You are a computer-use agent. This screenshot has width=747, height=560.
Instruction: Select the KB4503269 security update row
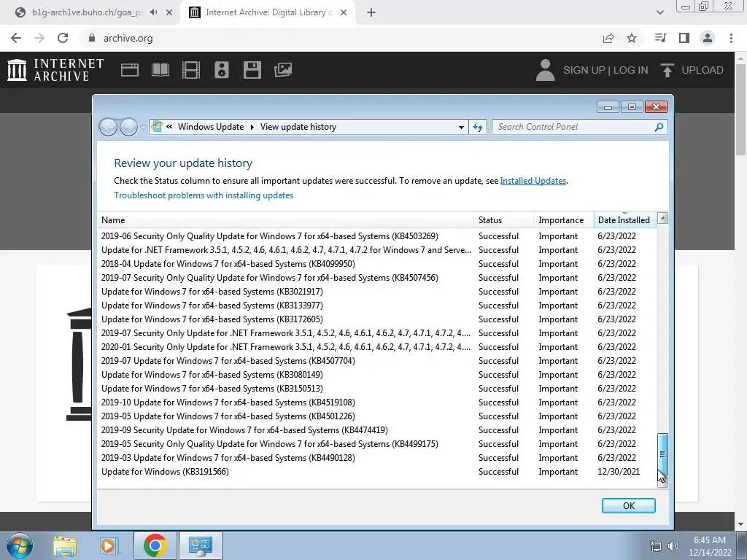376,236
